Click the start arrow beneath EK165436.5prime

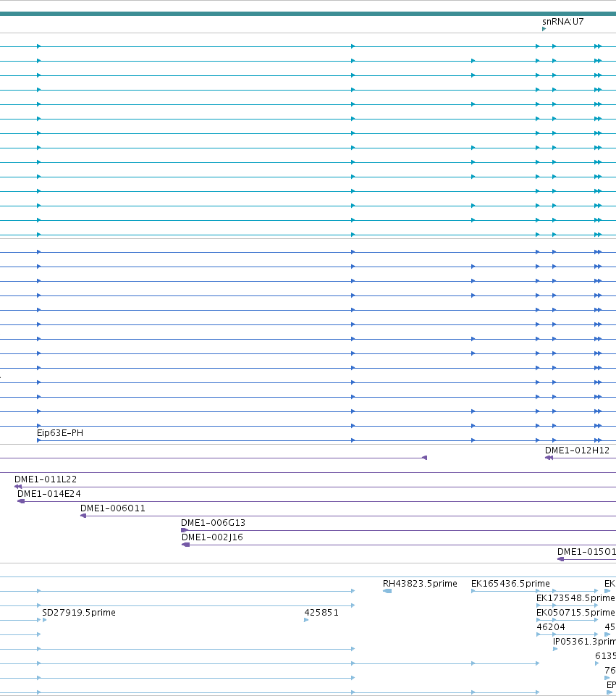[473, 591]
